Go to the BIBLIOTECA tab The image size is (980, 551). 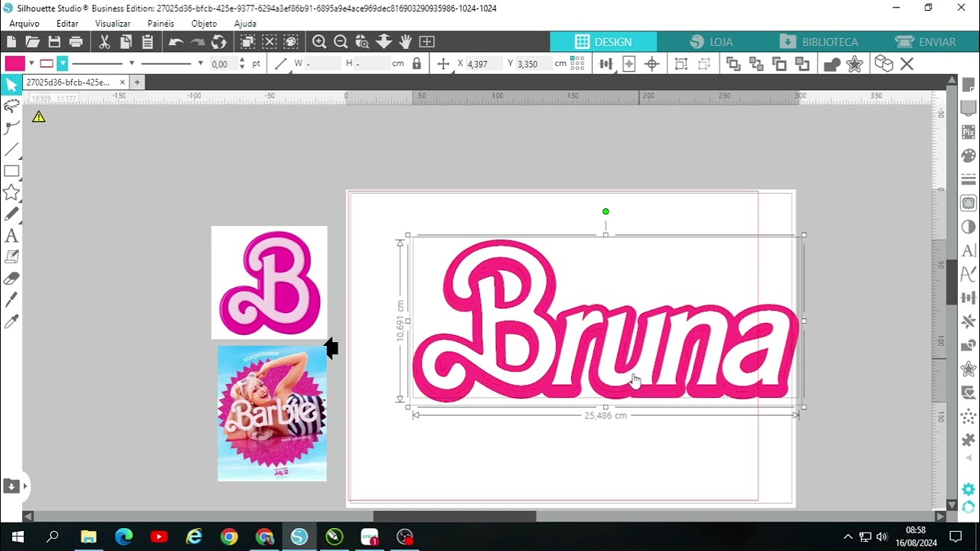click(x=818, y=42)
